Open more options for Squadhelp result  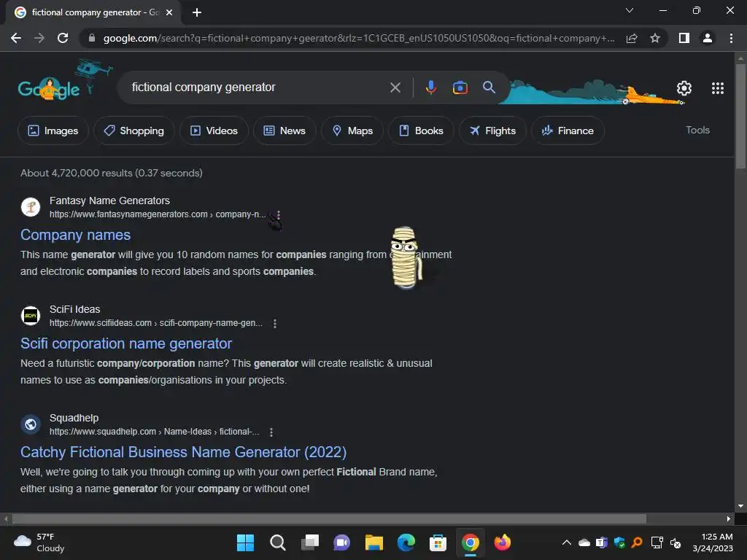point(271,432)
